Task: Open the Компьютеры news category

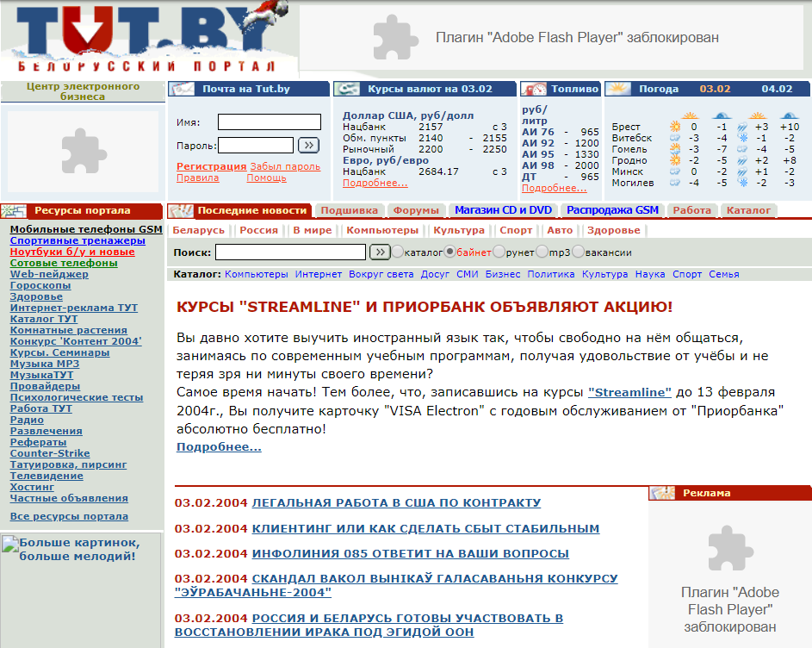Action: (382, 230)
